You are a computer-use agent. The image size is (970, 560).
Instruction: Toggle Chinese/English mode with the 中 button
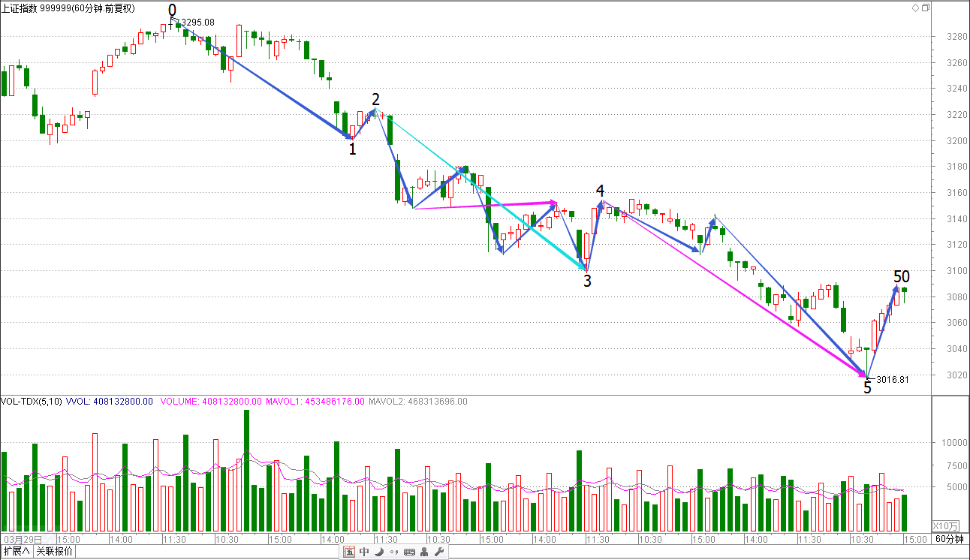coord(364,552)
